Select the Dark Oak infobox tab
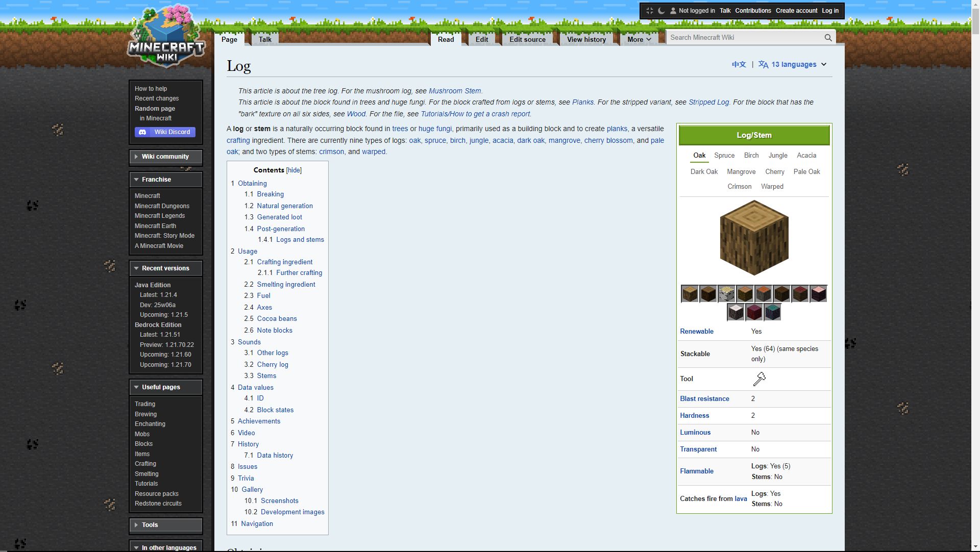This screenshot has height=552, width=980. 704,172
